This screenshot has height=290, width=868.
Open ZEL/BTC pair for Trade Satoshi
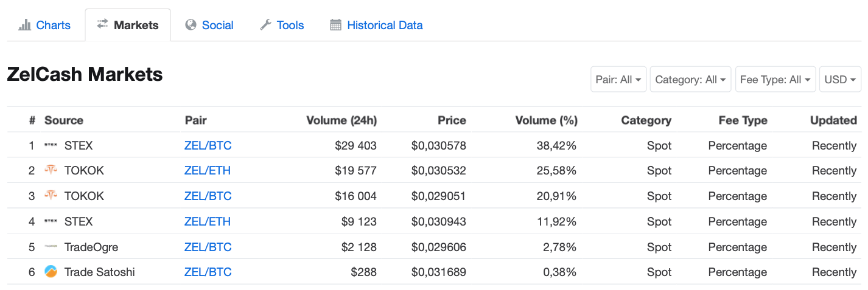pyautogui.click(x=208, y=272)
